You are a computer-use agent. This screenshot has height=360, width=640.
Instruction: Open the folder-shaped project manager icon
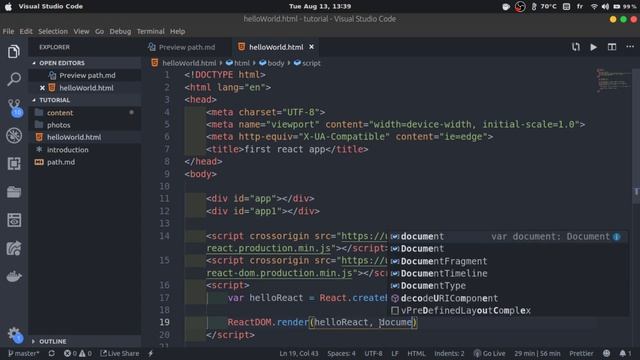click(x=14, y=192)
